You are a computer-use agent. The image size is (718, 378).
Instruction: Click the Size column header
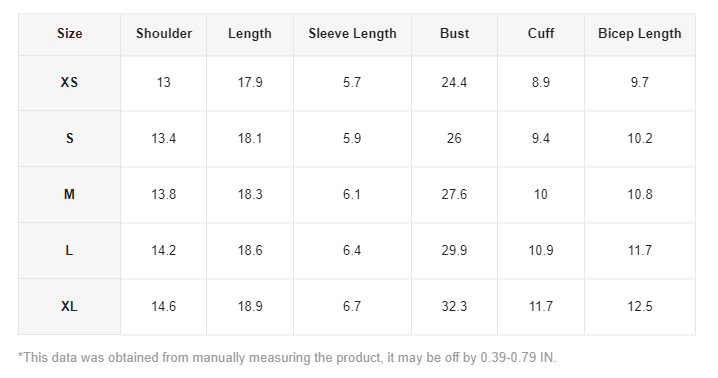(70, 34)
